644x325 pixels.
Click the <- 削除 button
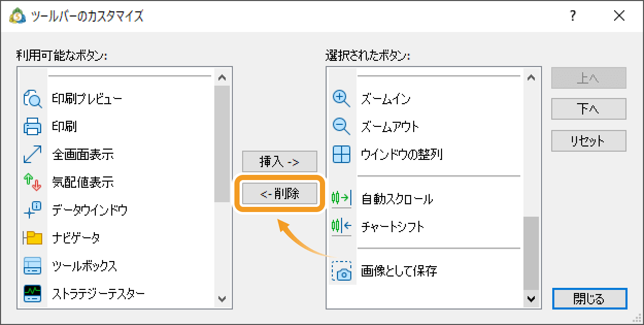click(x=280, y=194)
